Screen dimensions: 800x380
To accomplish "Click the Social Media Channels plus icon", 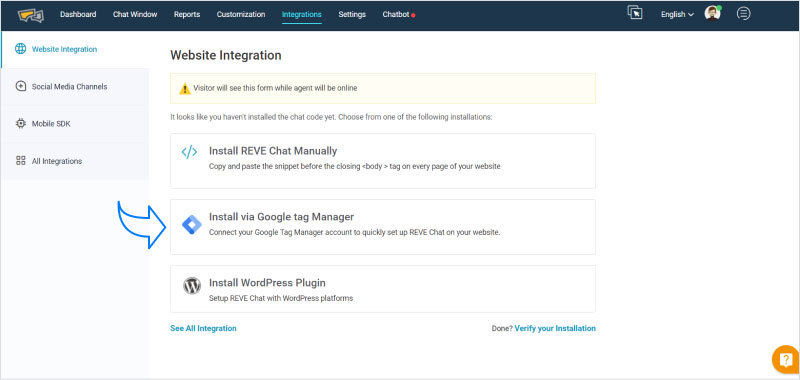I will coord(20,86).
